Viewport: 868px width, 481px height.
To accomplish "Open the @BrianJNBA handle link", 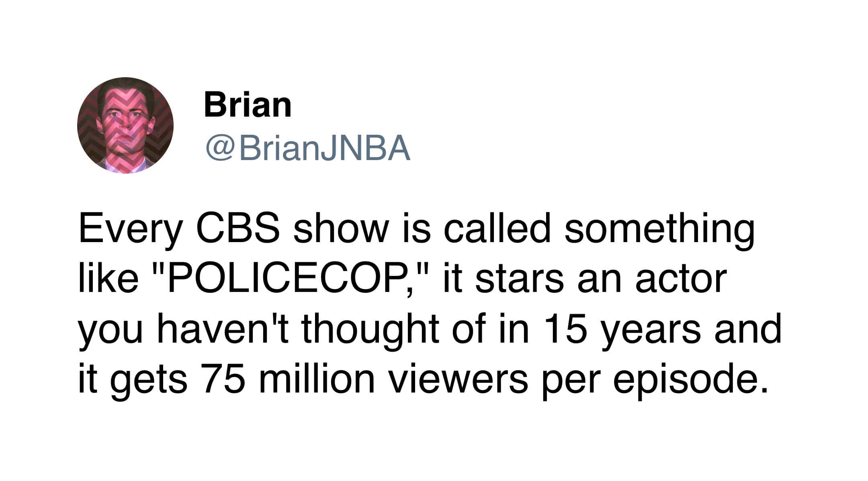I will coord(308,148).
